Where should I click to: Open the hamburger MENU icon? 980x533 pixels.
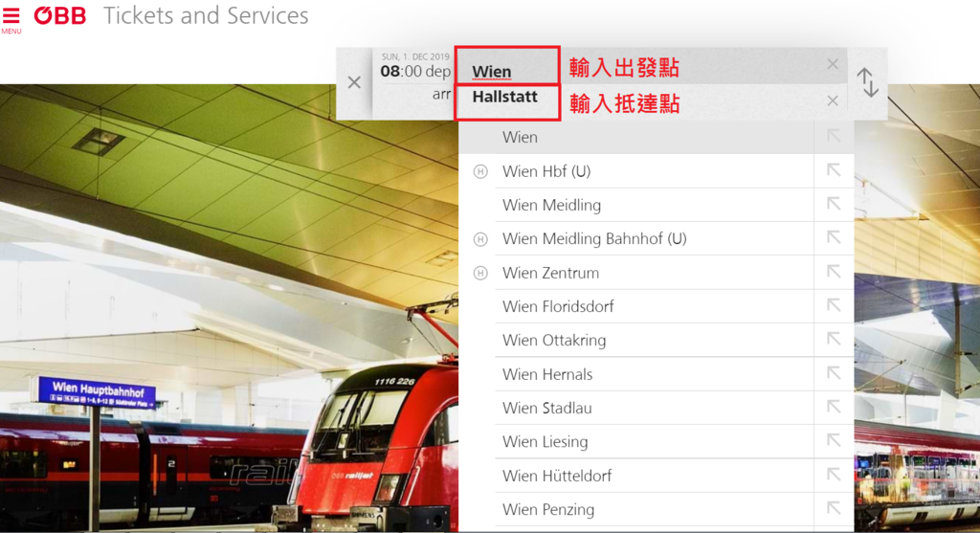pos(11,19)
